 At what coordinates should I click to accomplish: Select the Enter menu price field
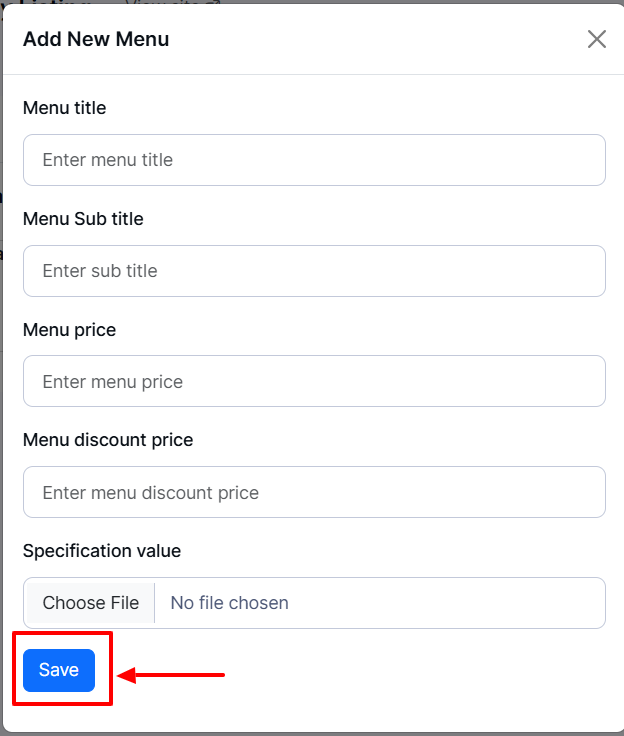click(314, 382)
